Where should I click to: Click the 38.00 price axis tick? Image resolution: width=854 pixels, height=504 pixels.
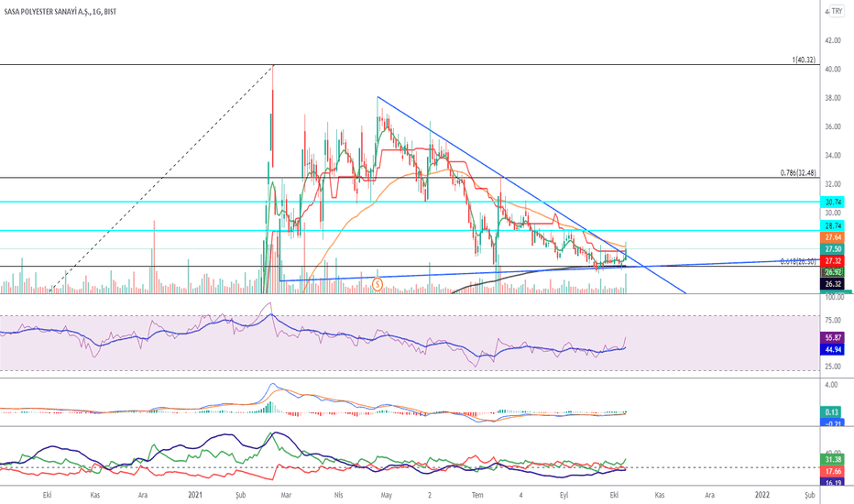coord(833,98)
